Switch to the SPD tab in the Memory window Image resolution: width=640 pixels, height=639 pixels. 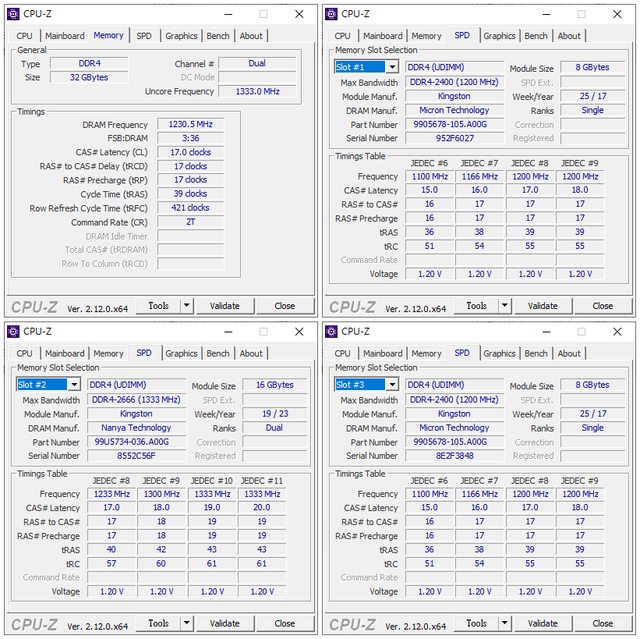pos(145,35)
